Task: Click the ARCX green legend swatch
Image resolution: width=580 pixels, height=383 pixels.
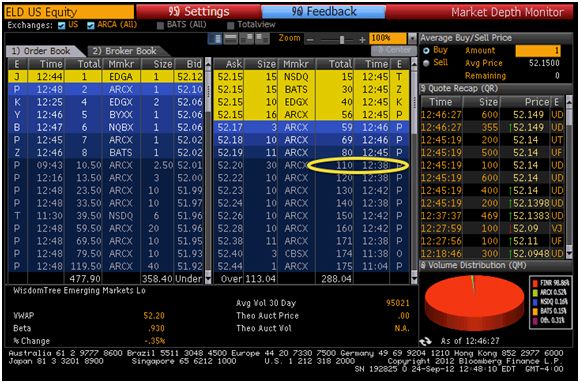Action: pos(535,293)
